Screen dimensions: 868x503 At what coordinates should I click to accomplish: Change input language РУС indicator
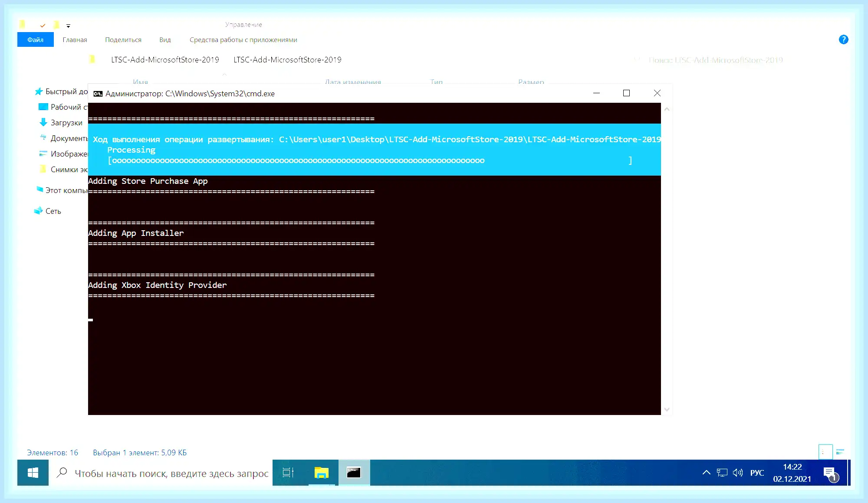pyautogui.click(x=757, y=473)
